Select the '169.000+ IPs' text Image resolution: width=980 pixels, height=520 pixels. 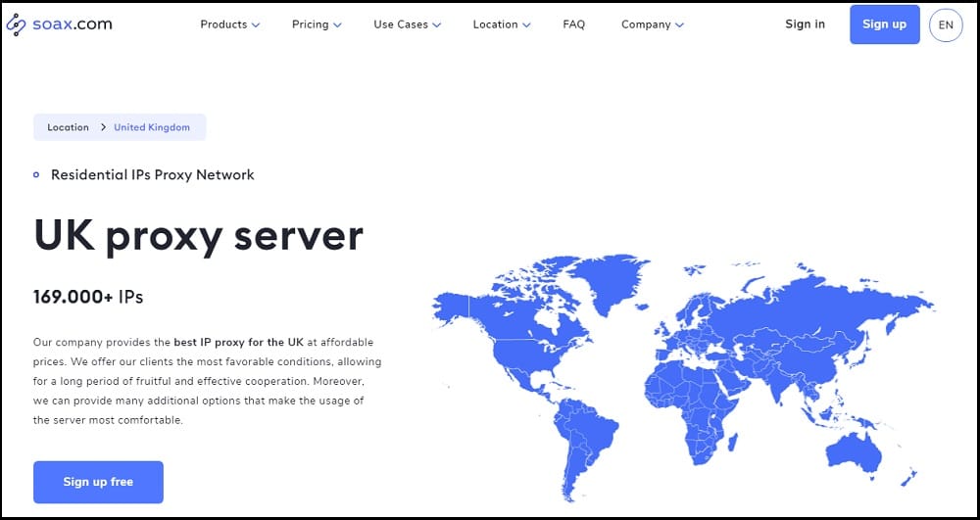tap(88, 297)
